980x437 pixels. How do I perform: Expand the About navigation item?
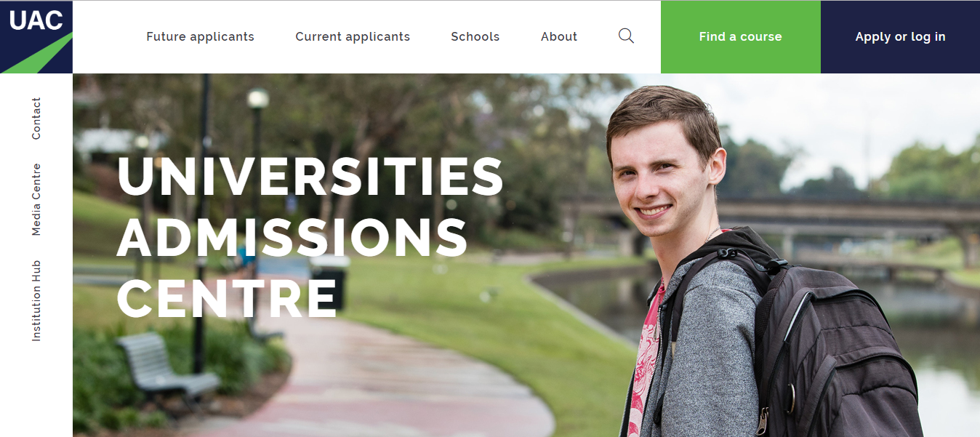[x=559, y=36]
